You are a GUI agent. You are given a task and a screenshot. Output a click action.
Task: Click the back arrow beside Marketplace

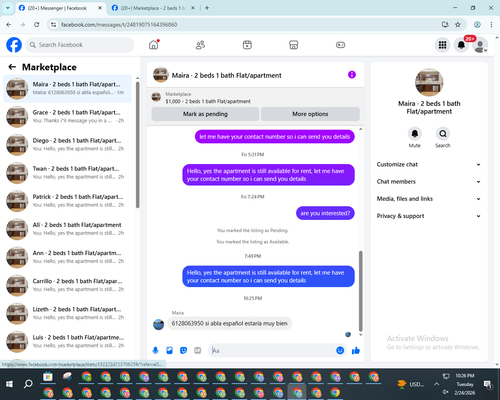(12, 67)
